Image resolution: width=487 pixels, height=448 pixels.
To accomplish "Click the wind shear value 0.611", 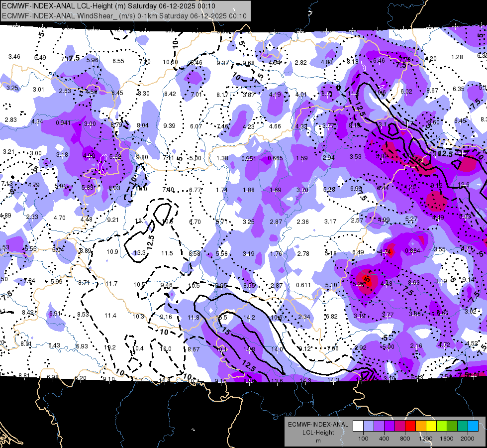I will pos(303,285).
